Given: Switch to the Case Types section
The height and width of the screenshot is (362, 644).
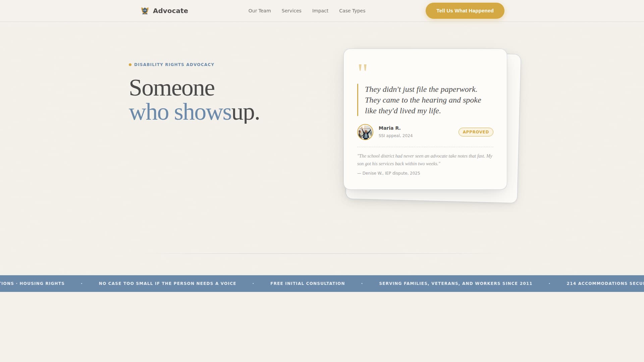Looking at the screenshot, I should coord(352,10).
